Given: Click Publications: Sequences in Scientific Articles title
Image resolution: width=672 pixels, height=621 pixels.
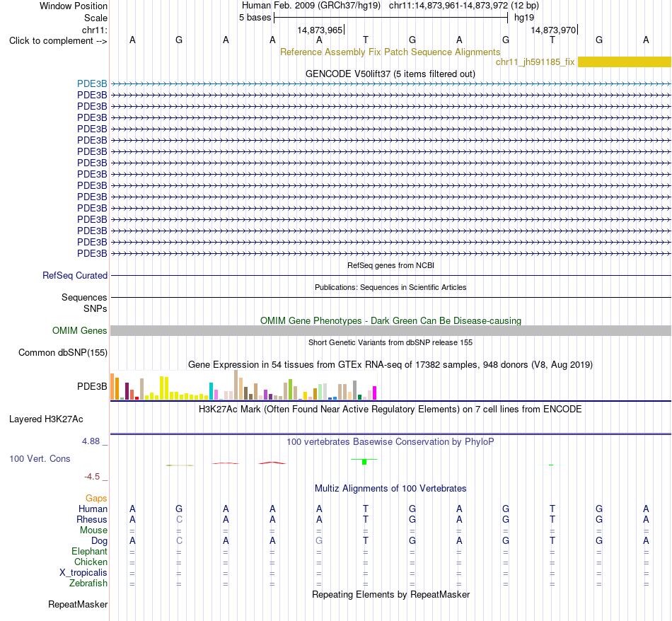Looking at the screenshot, I should 390,287.
